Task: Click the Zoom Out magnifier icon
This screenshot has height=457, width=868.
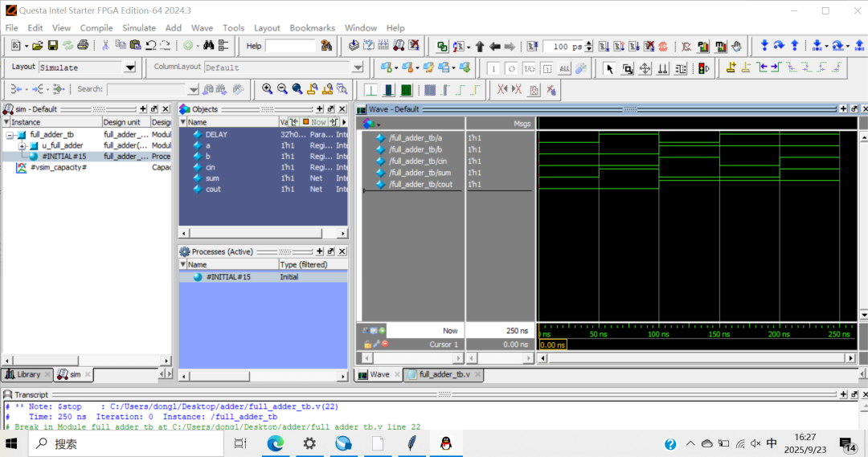Action: point(282,89)
